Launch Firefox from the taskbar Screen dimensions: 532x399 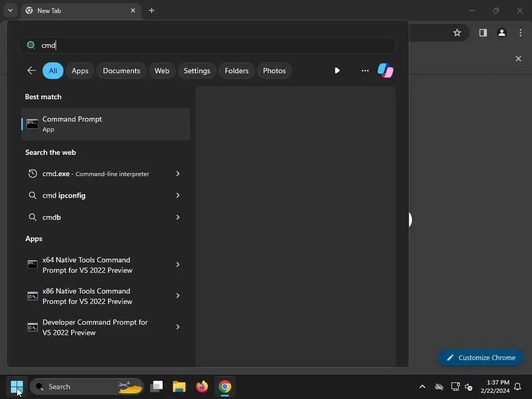[x=202, y=387]
